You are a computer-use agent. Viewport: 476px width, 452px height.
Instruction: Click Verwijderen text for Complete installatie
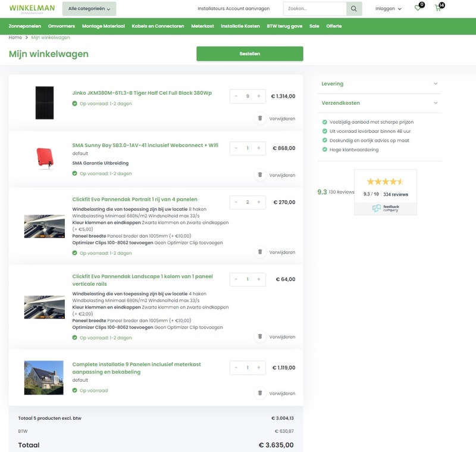point(282,394)
